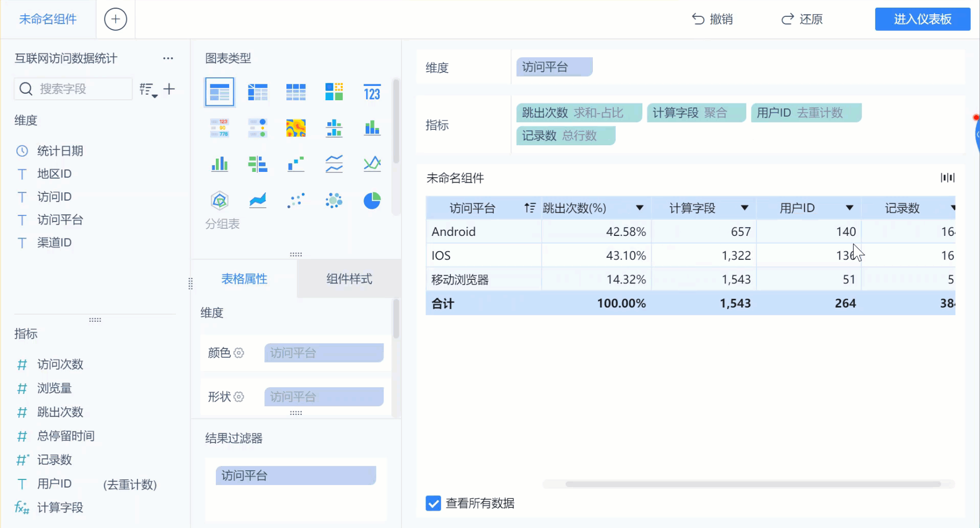
Task: Select the waterfall chart type
Action: (296, 164)
